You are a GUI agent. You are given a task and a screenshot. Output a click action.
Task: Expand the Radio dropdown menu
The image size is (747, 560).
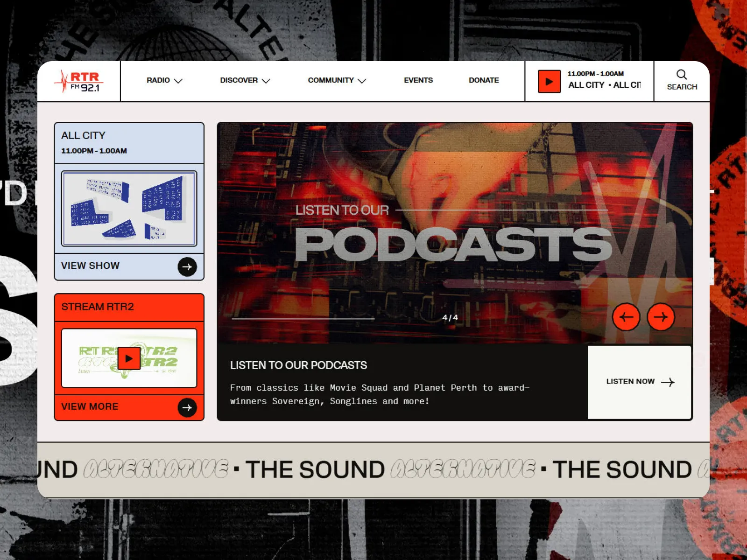point(164,80)
